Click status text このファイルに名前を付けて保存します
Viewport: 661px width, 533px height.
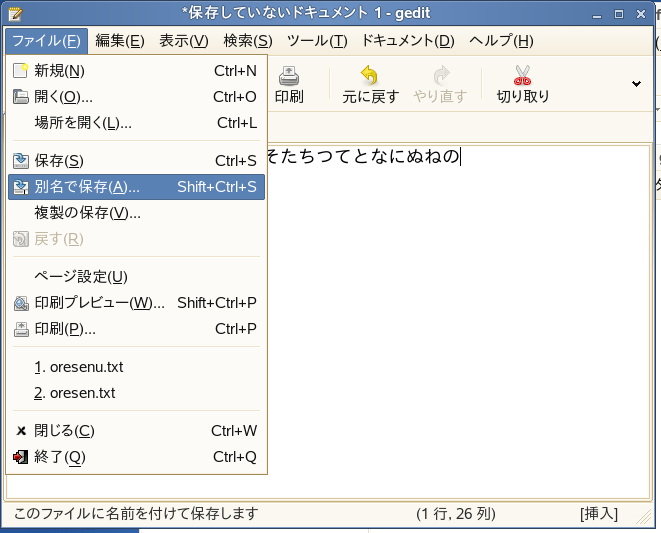136,514
